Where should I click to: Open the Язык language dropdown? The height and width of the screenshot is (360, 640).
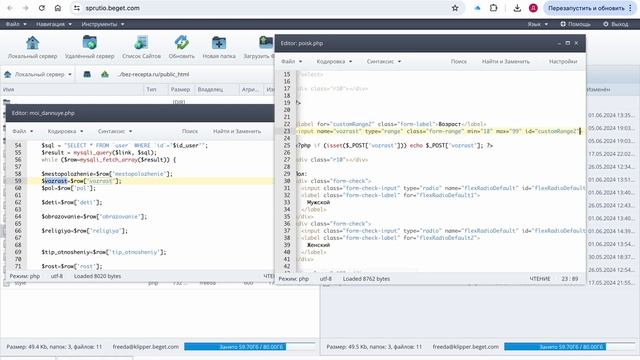tap(537, 24)
